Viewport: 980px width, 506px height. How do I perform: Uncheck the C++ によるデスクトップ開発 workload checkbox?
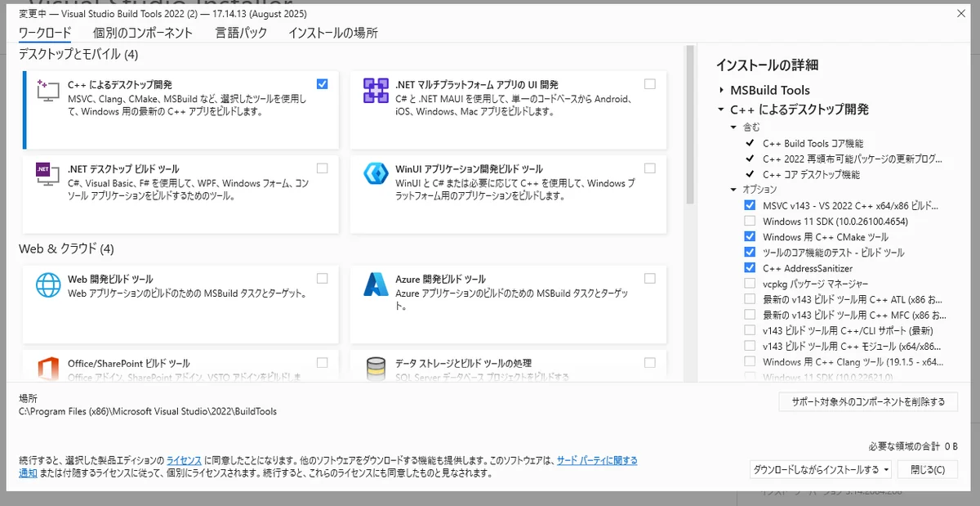pos(322,84)
